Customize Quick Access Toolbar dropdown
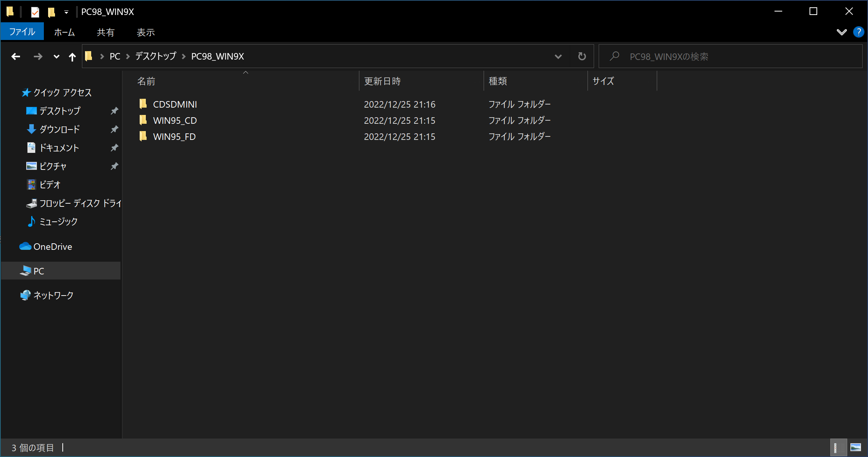This screenshot has height=457, width=868. tap(66, 12)
